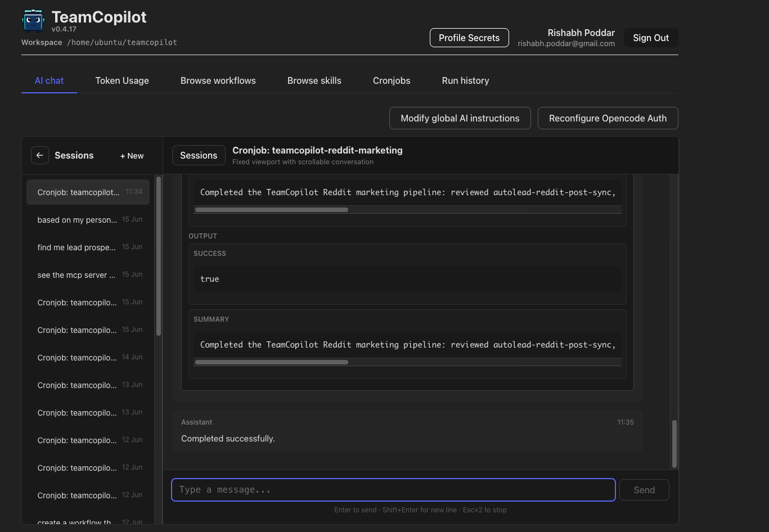Click the v0.4.17 version label
The image size is (769, 532).
coord(64,29)
